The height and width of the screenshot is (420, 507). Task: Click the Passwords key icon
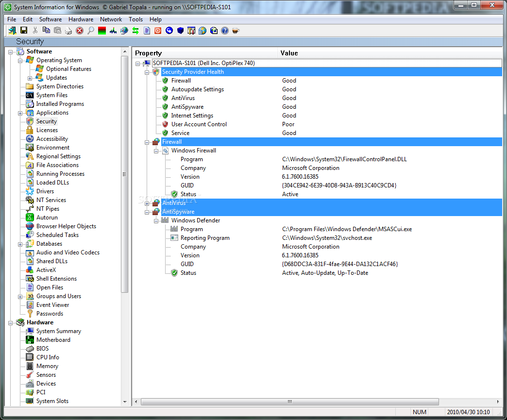pyautogui.click(x=30, y=314)
